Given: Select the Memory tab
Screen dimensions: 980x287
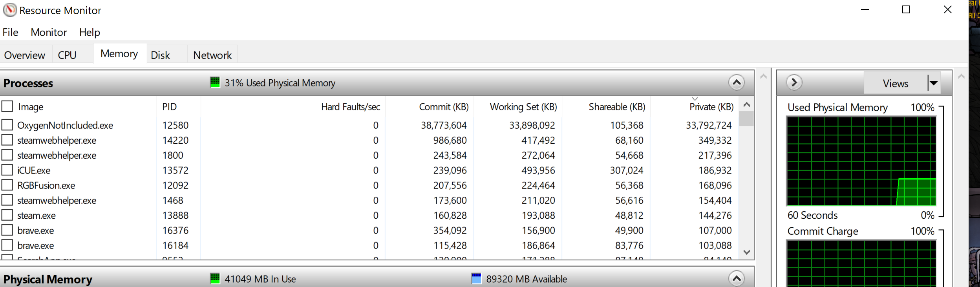Looking at the screenshot, I should (119, 53).
